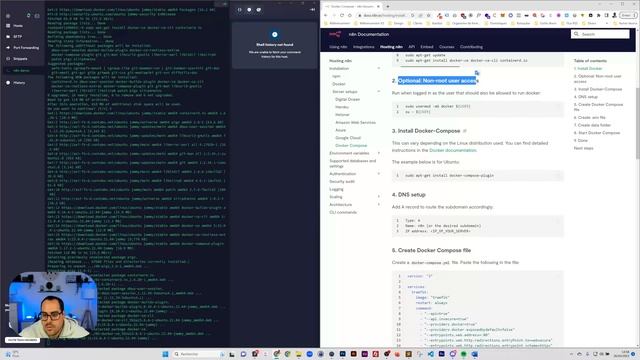Open Port Forwarding in the sidebar
This screenshot has width=640, height=360.
click(26, 48)
